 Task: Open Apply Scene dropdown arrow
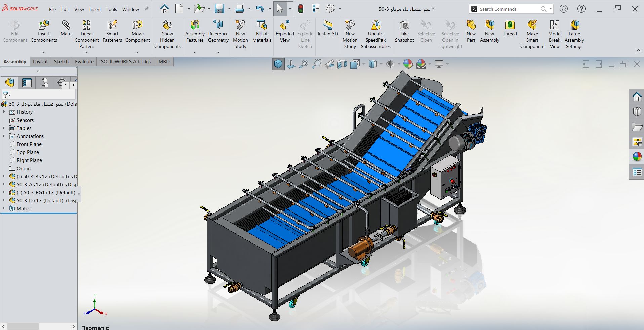(430, 64)
